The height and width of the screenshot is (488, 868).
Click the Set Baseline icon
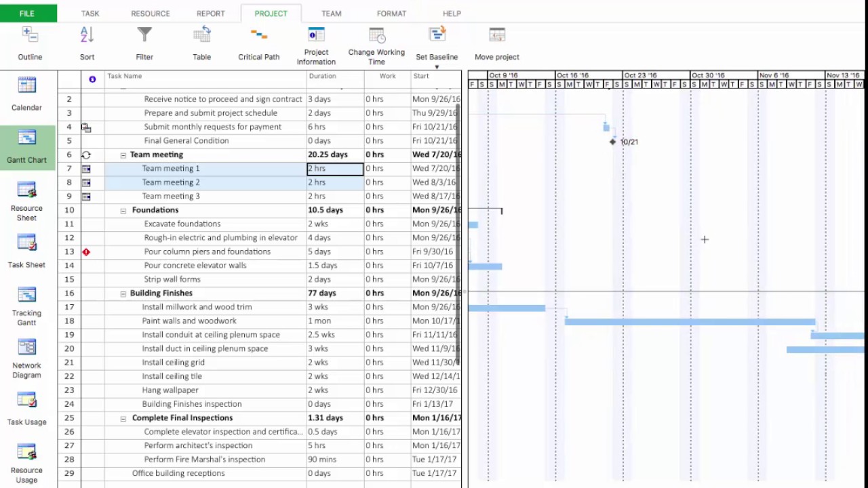click(x=437, y=35)
